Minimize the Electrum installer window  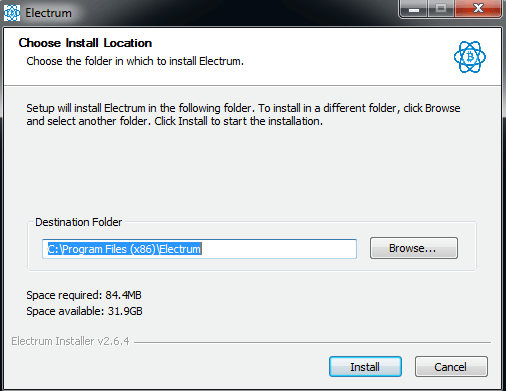[x=414, y=9]
